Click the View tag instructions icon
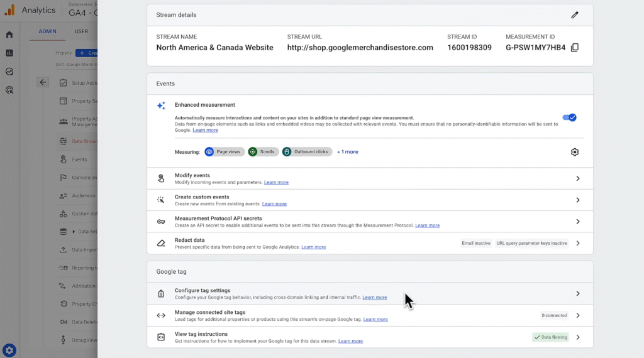This screenshot has height=358, width=644. [161, 337]
